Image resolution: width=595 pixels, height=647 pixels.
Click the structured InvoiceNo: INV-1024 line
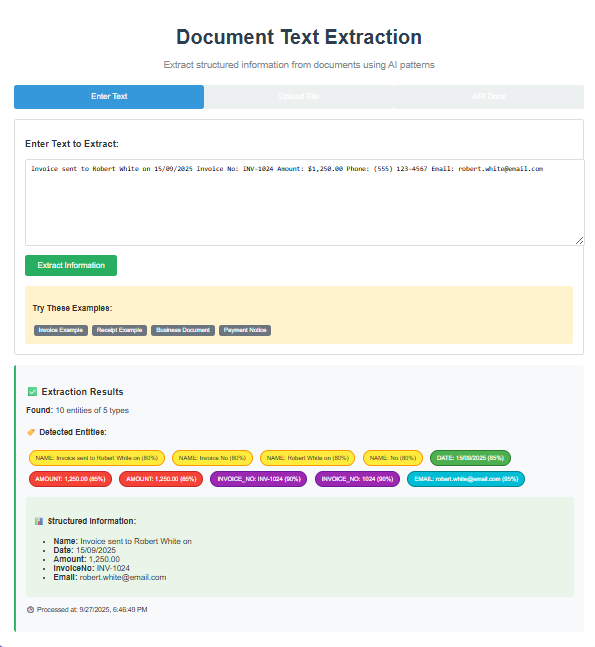pos(92,568)
